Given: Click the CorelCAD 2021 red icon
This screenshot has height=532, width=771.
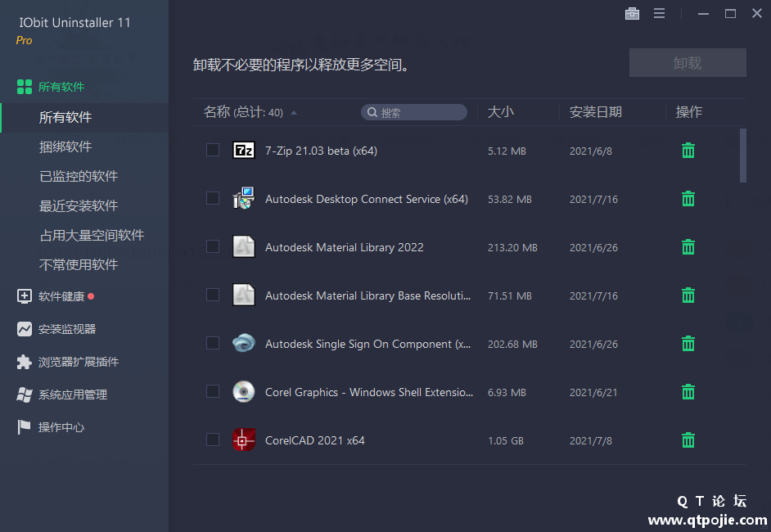Looking at the screenshot, I should tap(243, 440).
